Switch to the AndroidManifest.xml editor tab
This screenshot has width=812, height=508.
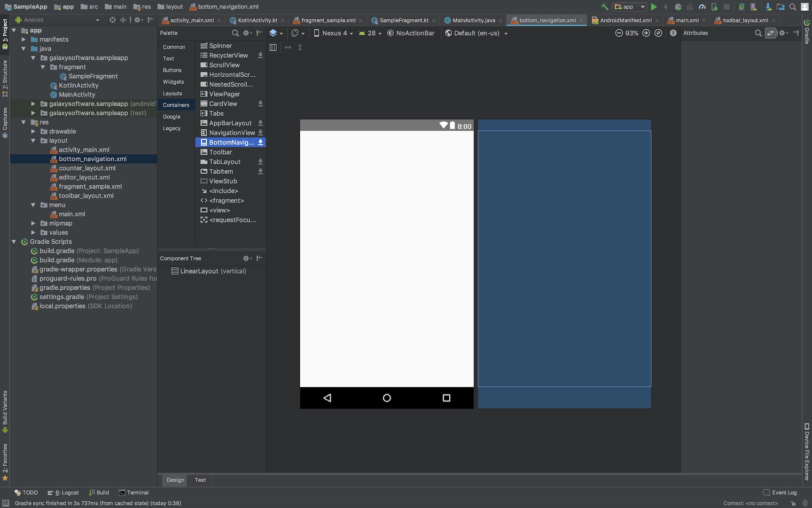click(625, 20)
